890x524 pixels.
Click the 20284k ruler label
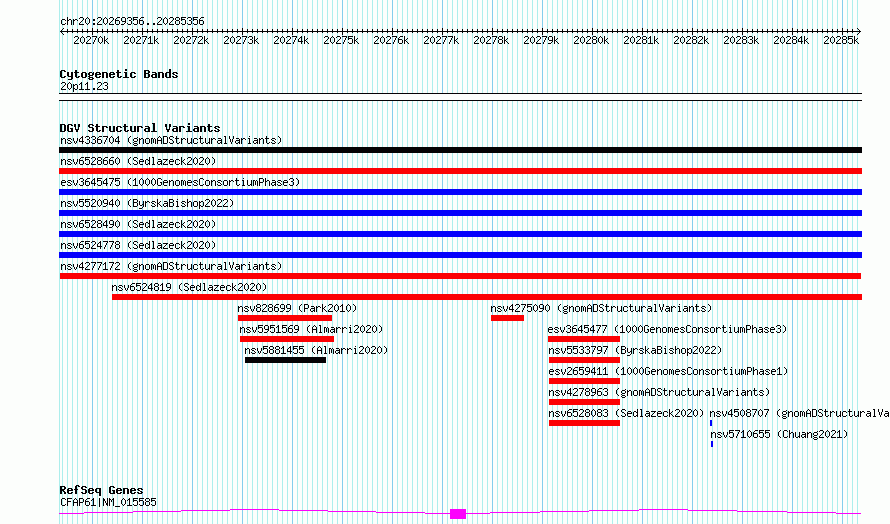click(791, 41)
